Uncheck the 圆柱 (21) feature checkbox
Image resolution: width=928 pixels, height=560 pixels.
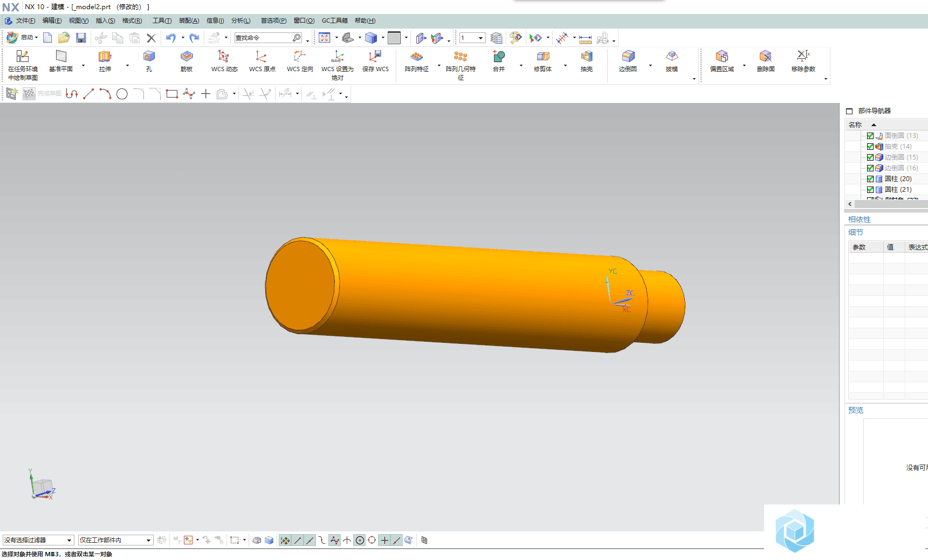tap(870, 190)
